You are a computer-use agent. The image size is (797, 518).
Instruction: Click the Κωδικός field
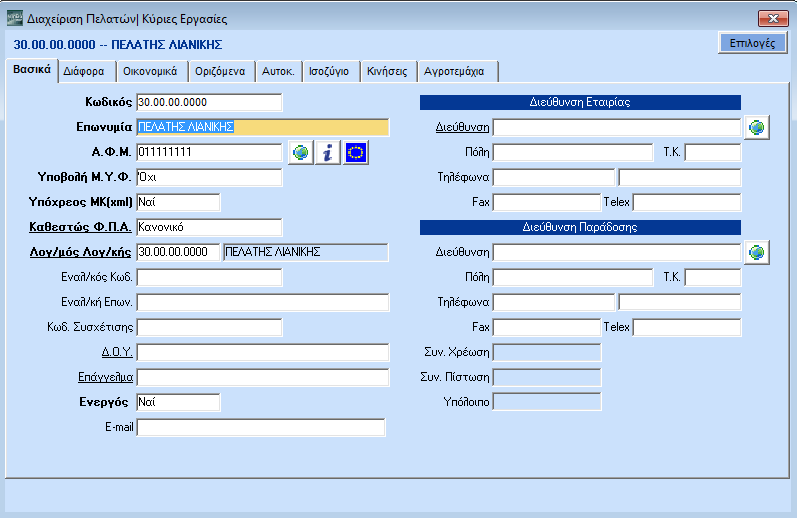209,102
